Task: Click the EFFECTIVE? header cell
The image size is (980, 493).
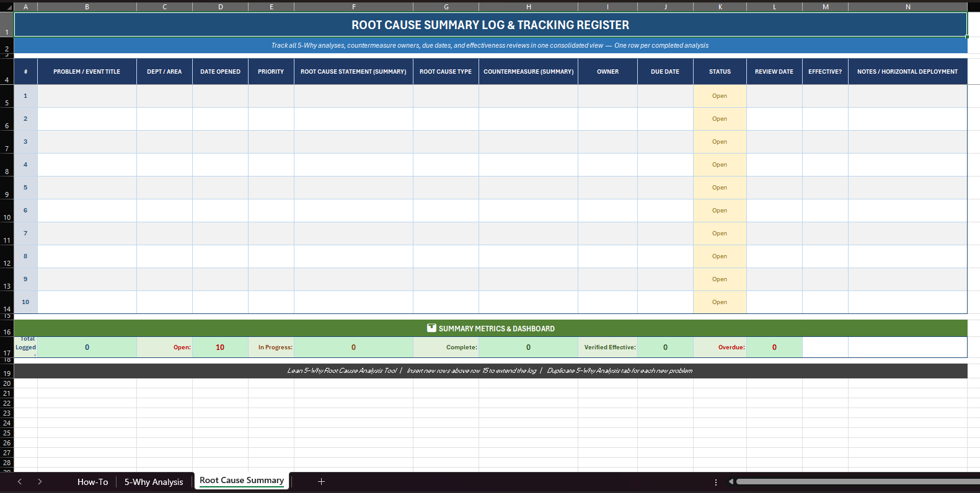Action: click(x=825, y=72)
